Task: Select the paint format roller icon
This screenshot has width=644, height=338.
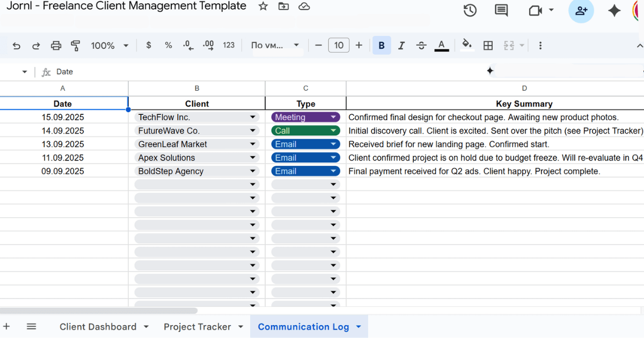Action: pos(76,46)
